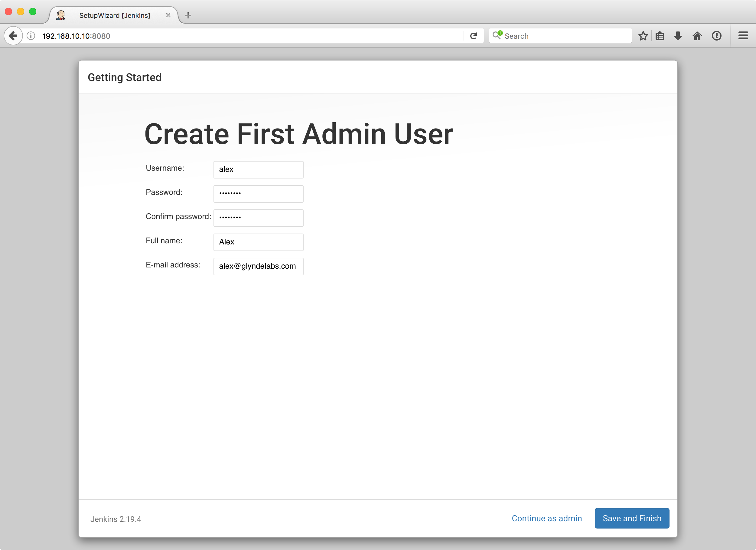The width and height of the screenshot is (756, 550).
Task: Open the Firefox hamburger menu
Action: 743,36
